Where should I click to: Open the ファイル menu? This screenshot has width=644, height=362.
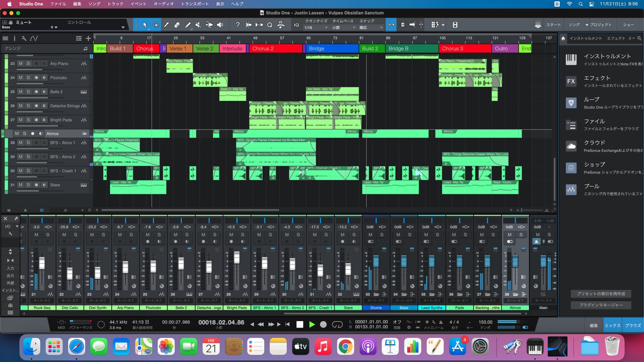point(58,4)
